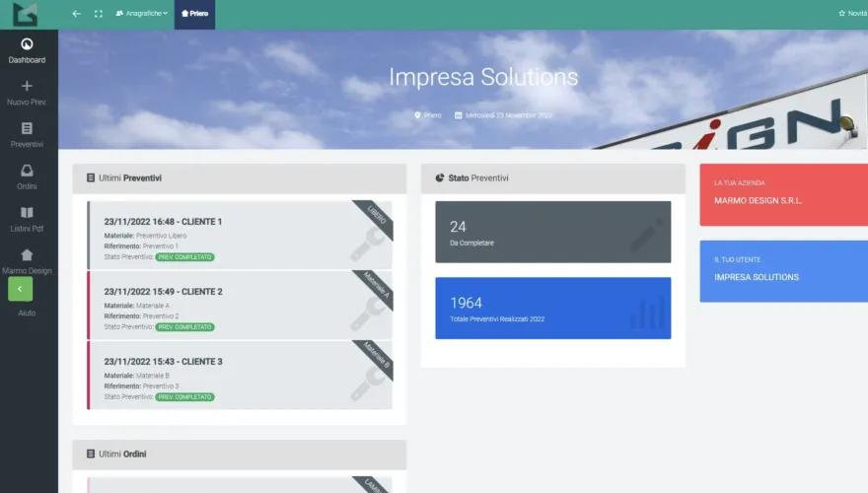Click the app logo in top-left corner
The width and height of the screenshot is (868, 493).
click(x=25, y=15)
